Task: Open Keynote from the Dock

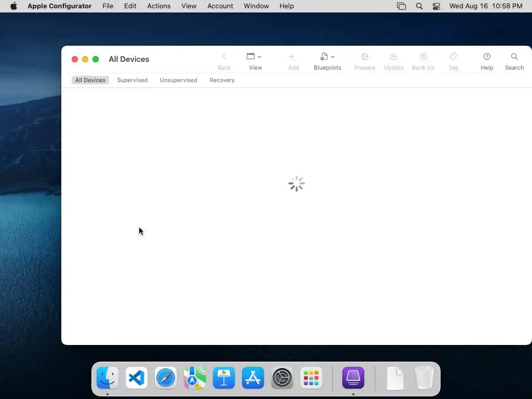Action: click(224, 378)
